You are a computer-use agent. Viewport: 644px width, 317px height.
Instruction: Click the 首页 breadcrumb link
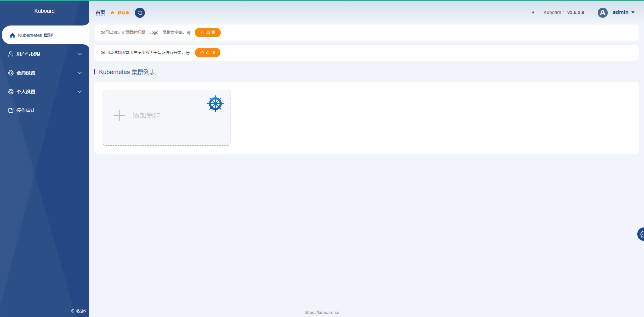pyautogui.click(x=100, y=13)
